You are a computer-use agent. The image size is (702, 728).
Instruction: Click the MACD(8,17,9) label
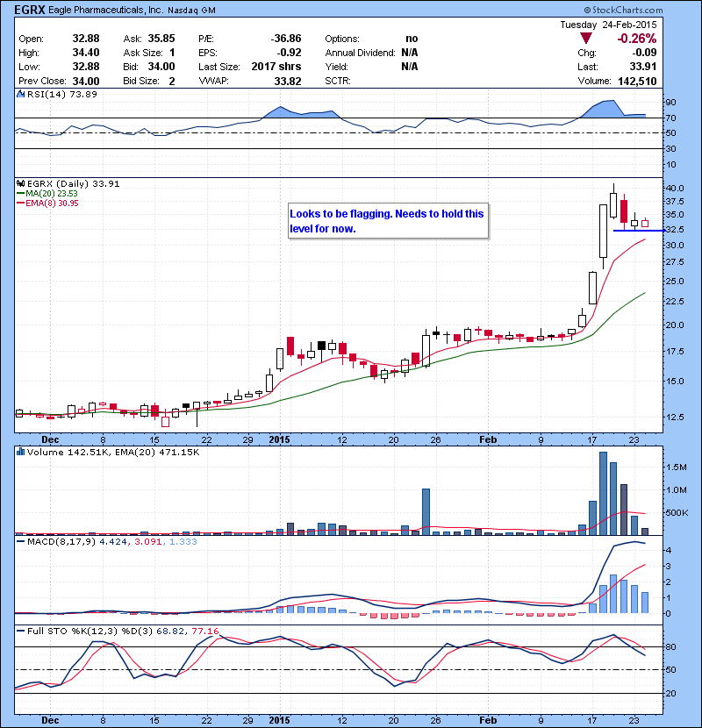coord(61,542)
